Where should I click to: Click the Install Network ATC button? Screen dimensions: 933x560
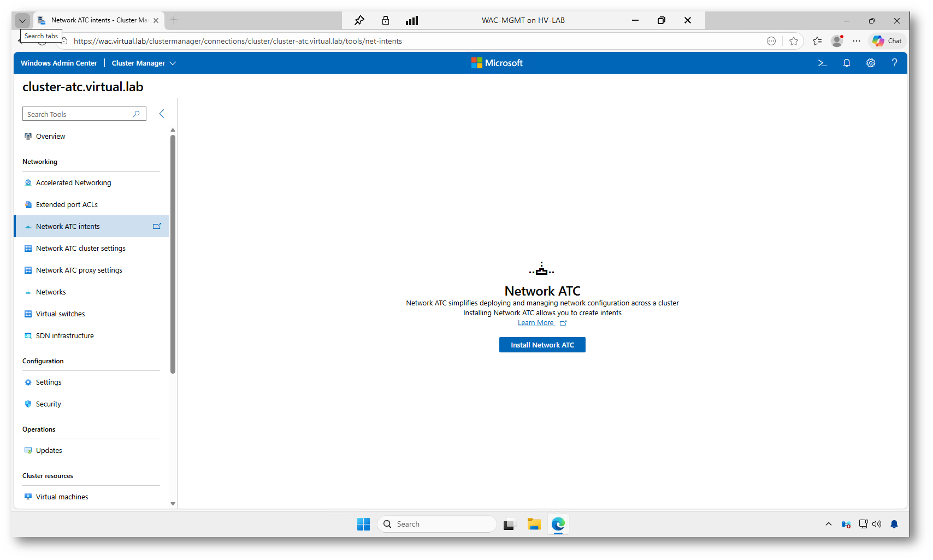click(542, 345)
